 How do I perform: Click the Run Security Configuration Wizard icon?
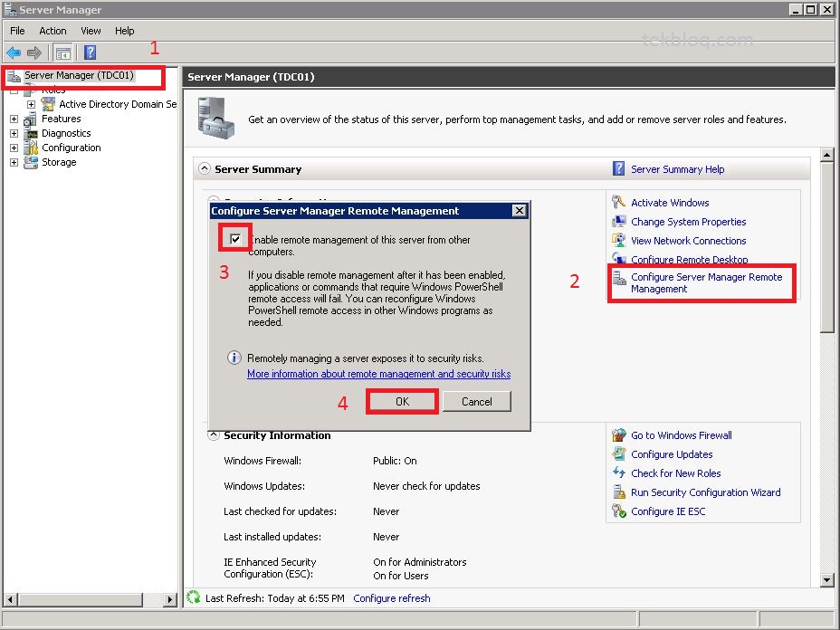[619, 492]
